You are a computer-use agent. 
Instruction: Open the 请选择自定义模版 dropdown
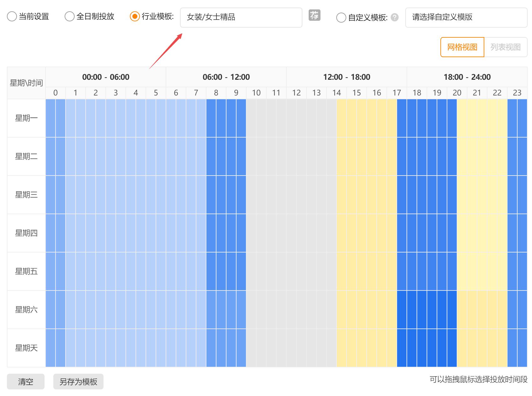point(466,18)
